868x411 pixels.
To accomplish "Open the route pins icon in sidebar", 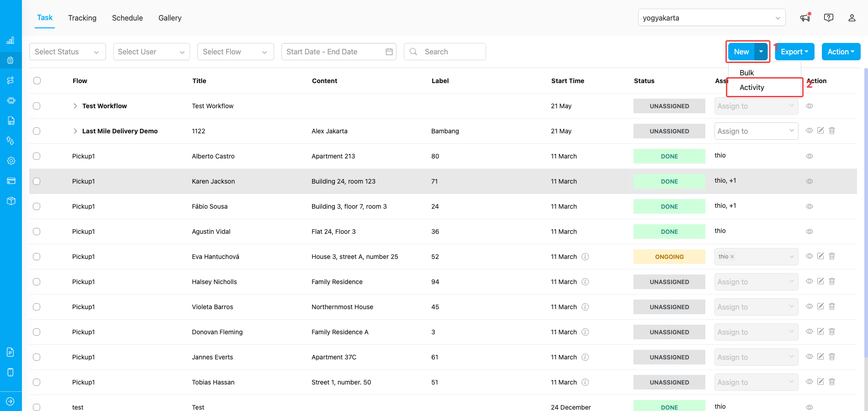I will point(11,141).
